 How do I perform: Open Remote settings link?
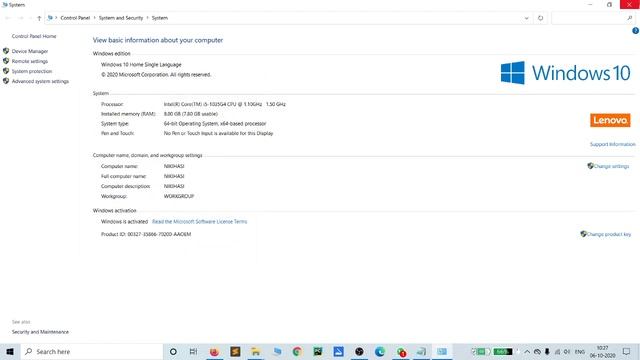pos(30,61)
